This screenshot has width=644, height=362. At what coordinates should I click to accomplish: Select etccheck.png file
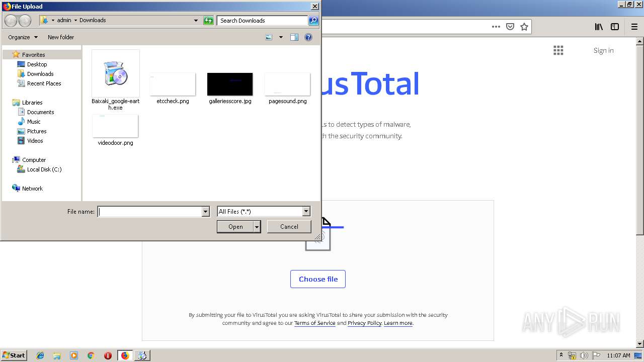tap(173, 88)
